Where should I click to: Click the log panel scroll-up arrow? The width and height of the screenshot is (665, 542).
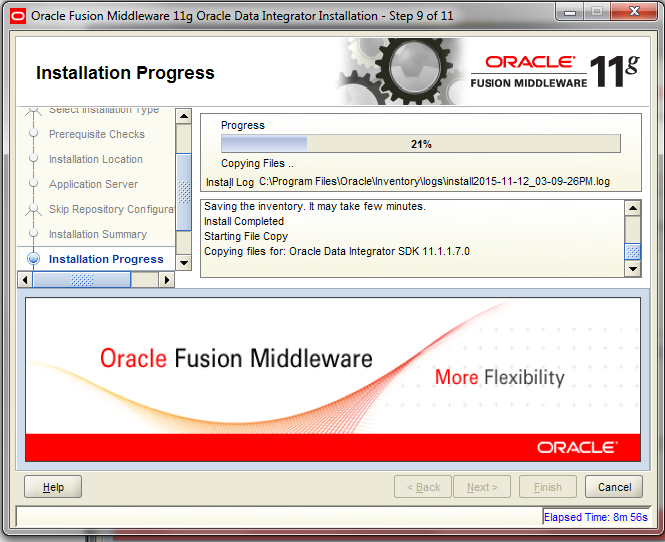633,208
